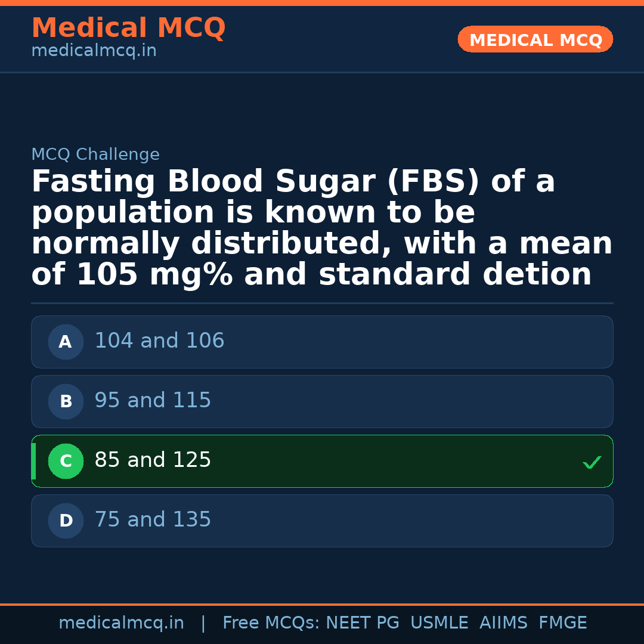Click the Fasting Blood Sugar question text

click(x=322, y=228)
